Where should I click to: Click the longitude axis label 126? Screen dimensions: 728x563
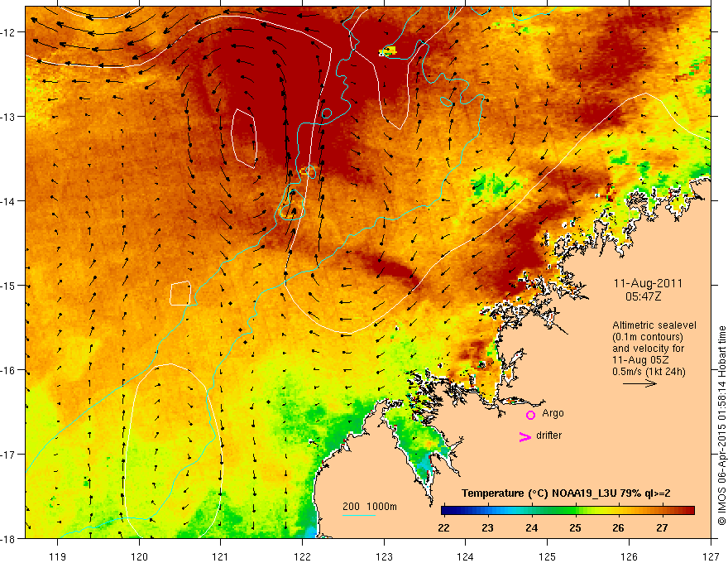(x=629, y=556)
